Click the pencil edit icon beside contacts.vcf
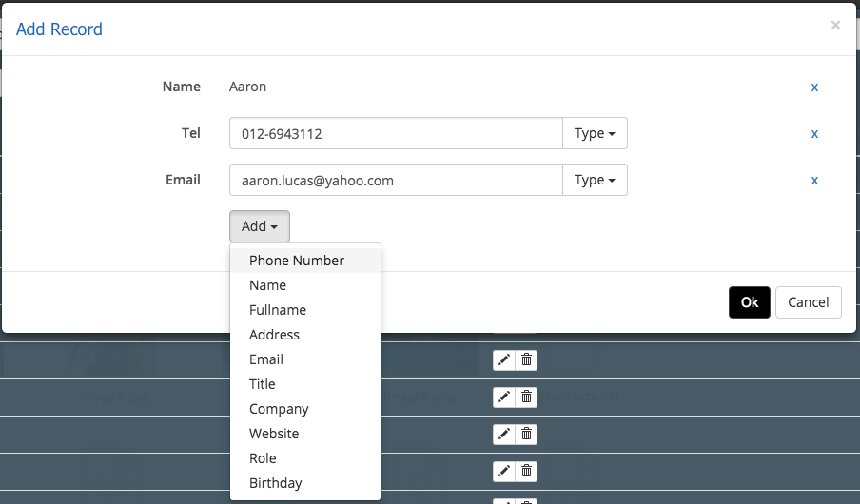Screen dimensions: 860x504 [x=504, y=397]
